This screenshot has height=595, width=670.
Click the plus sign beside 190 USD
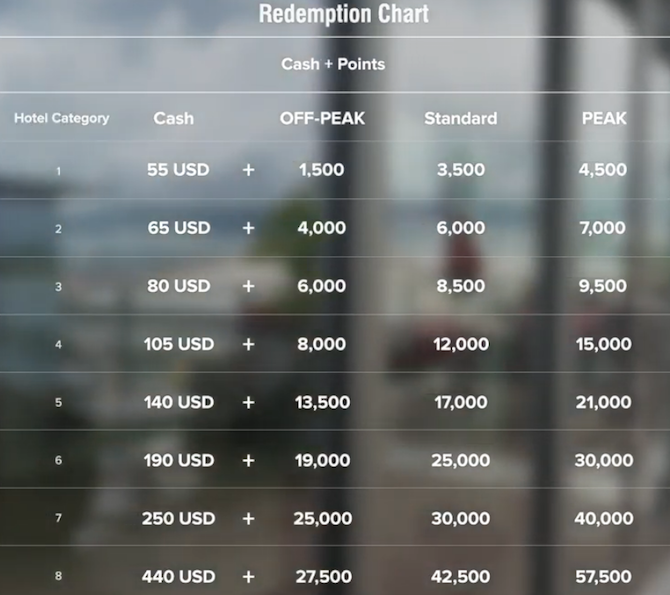point(248,460)
